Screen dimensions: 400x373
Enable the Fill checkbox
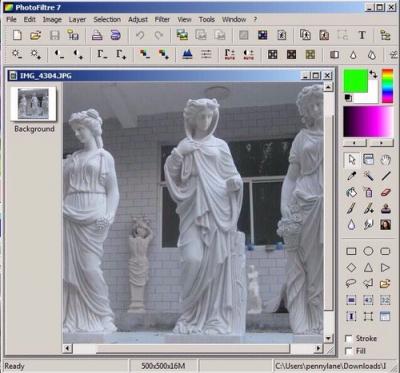pos(349,351)
